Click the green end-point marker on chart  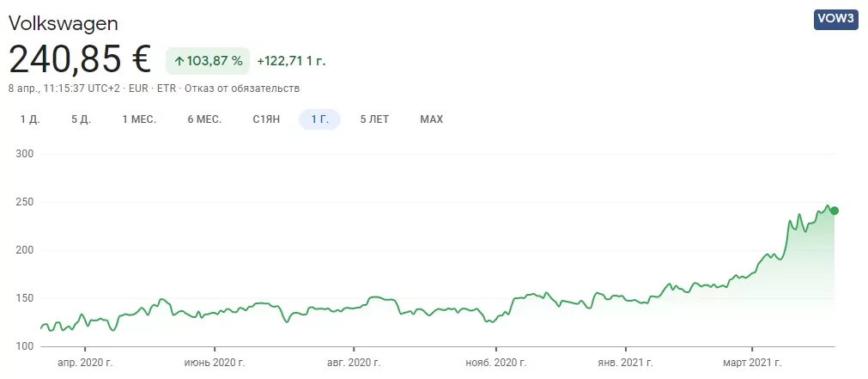(x=835, y=211)
